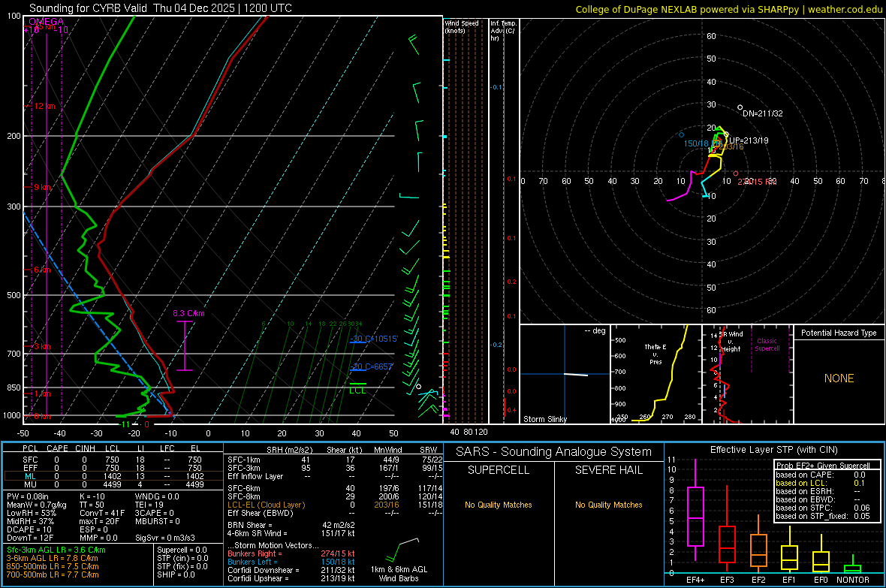Image resolution: width=886 pixels, height=588 pixels.
Task: Click the 'TT = 50' value
Action: click(x=92, y=505)
